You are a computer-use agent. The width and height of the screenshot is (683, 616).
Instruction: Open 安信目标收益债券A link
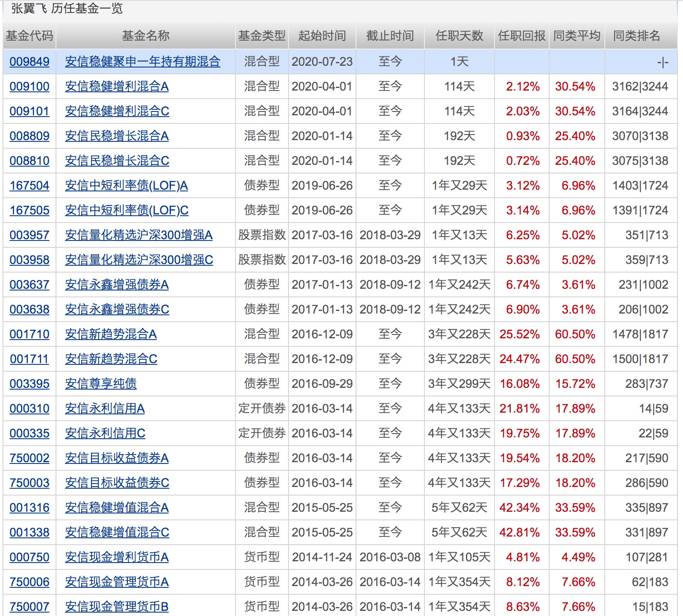[x=117, y=458]
